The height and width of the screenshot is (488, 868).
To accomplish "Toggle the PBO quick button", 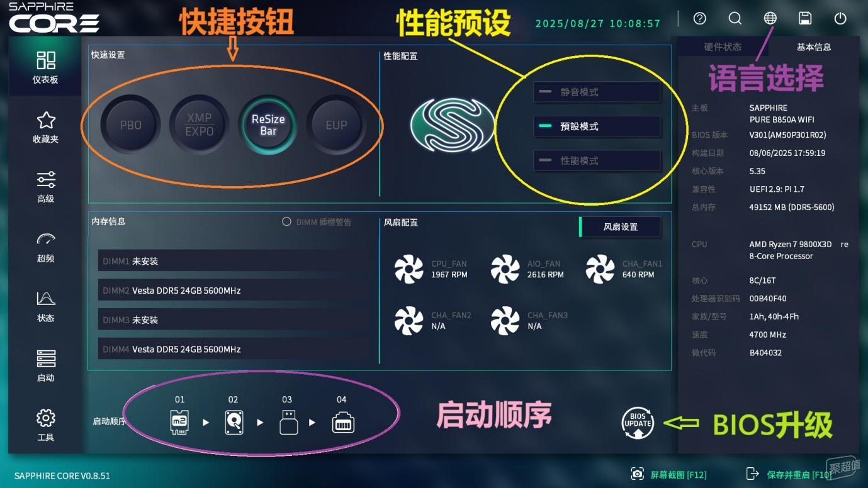I will [x=130, y=125].
